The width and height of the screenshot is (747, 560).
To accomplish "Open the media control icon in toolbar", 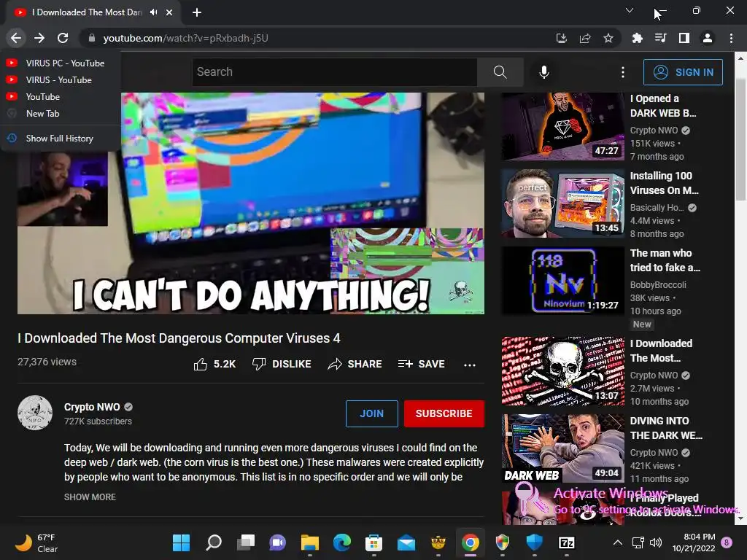I will tap(660, 38).
